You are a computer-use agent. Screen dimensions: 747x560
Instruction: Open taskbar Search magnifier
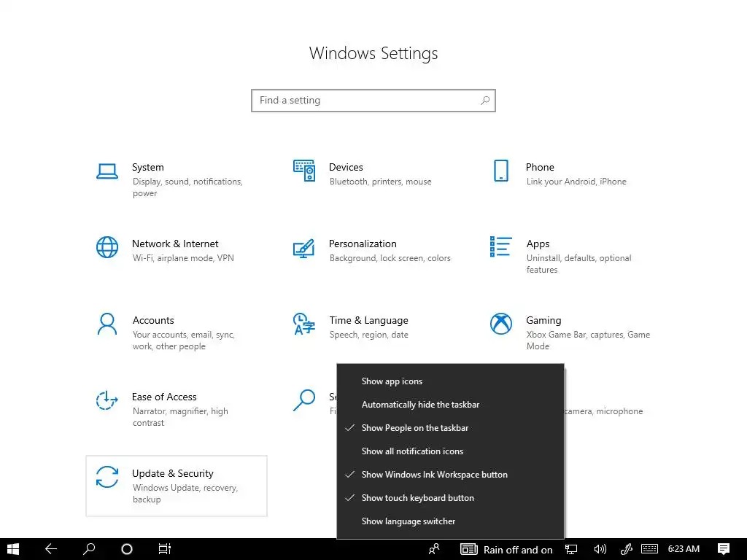point(89,549)
